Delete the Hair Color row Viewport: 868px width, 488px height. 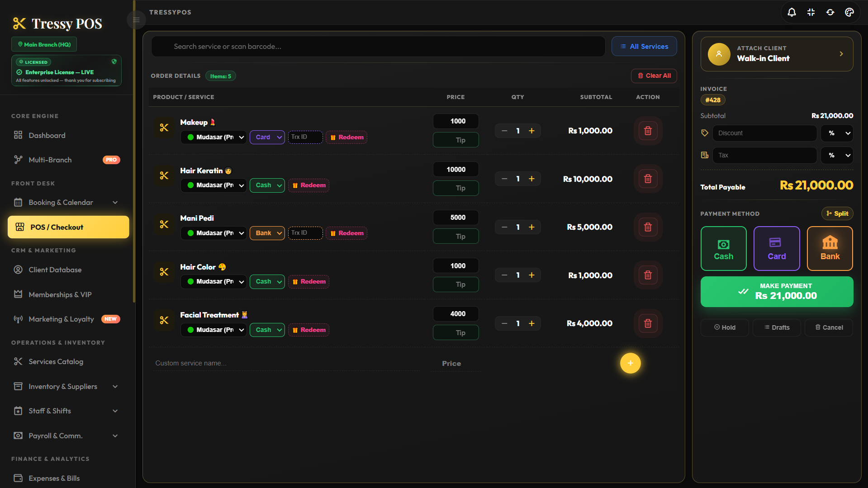click(x=648, y=275)
